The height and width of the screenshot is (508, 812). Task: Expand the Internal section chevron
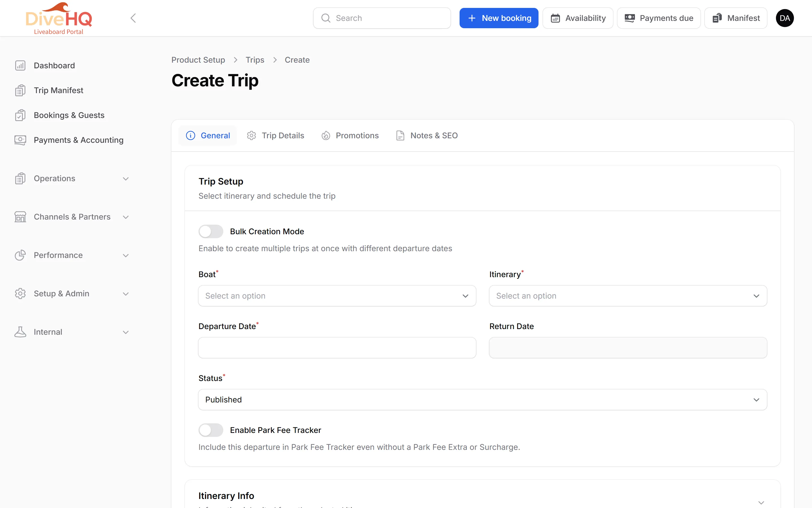126,332
